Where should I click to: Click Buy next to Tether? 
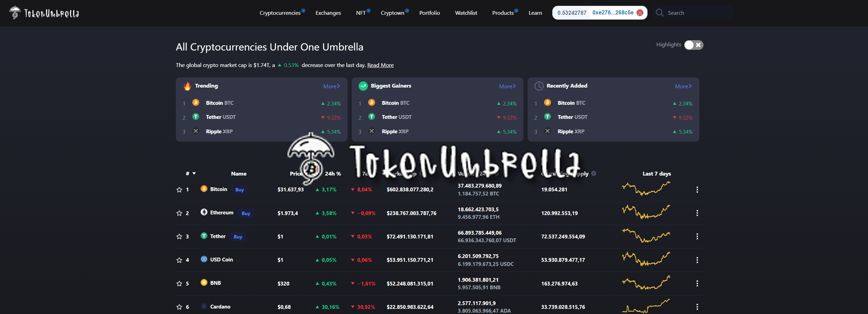(238, 237)
